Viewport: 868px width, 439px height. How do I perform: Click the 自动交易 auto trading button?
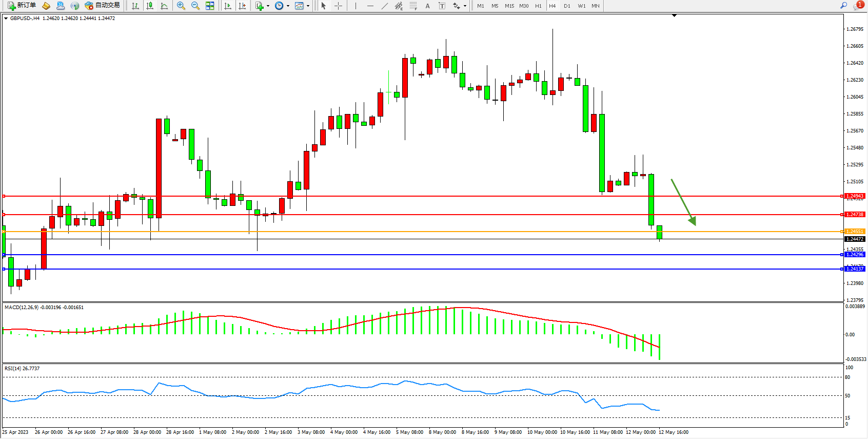[x=103, y=6]
